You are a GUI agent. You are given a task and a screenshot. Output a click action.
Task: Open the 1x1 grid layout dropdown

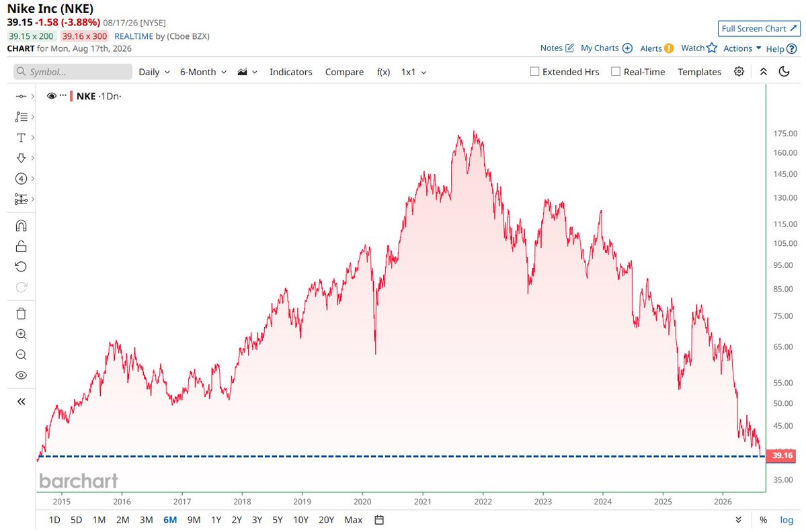click(x=414, y=73)
